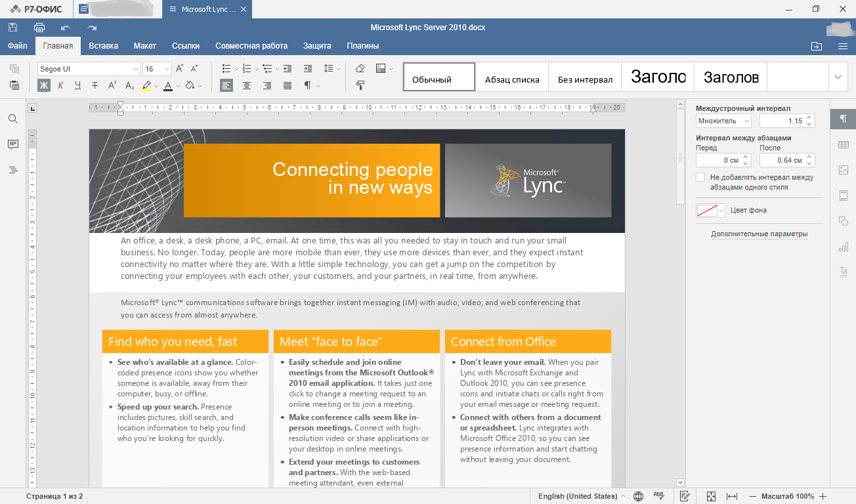
Task: Switch to the Макет tab
Action: click(x=144, y=46)
